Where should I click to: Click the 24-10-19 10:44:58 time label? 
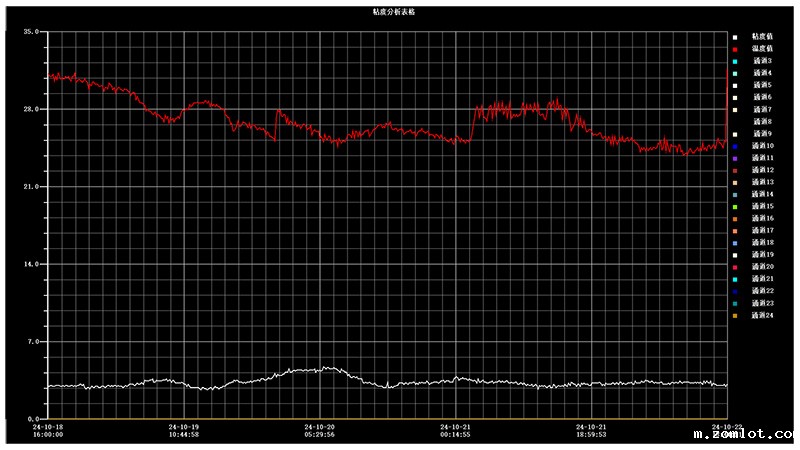183,430
